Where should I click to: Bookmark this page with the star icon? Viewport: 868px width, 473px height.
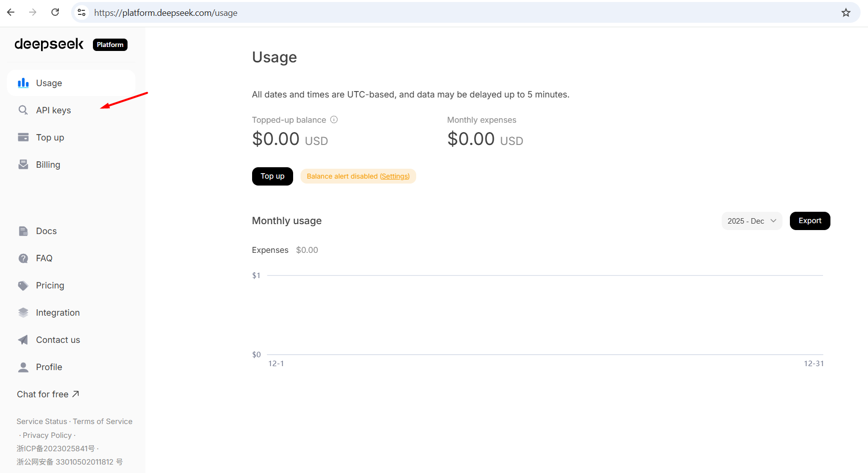tap(846, 13)
